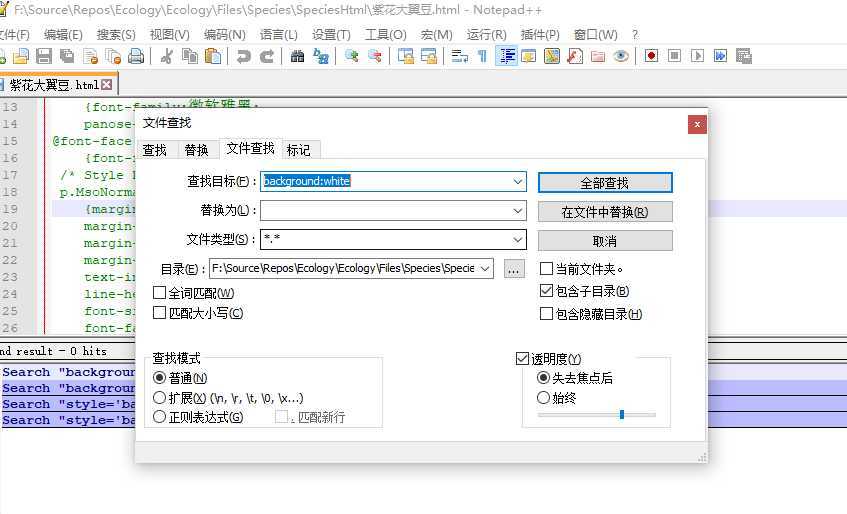Image resolution: width=847 pixels, height=514 pixels.
Task: Switch to the 标记 tab
Action: (299, 150)
